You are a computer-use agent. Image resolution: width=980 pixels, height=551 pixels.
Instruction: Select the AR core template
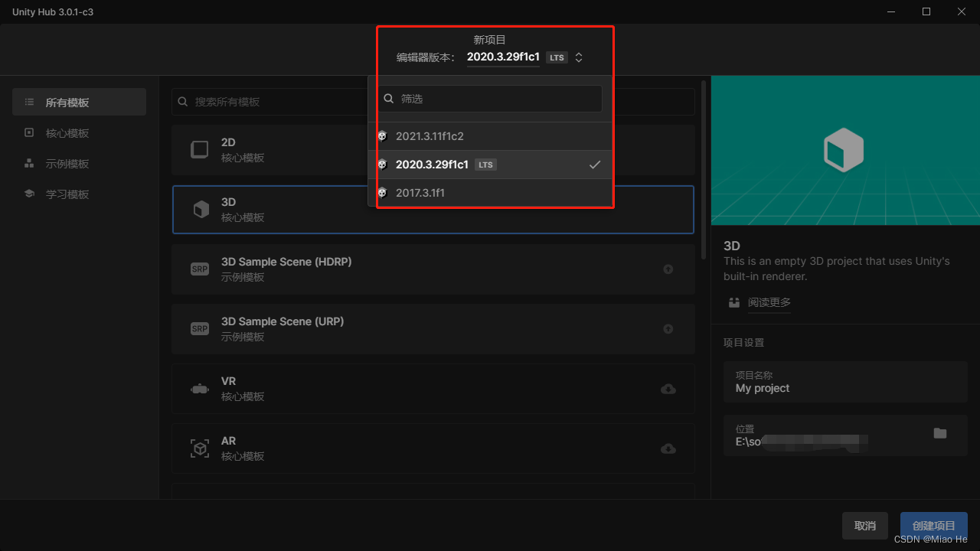click(x=433, y=448)
